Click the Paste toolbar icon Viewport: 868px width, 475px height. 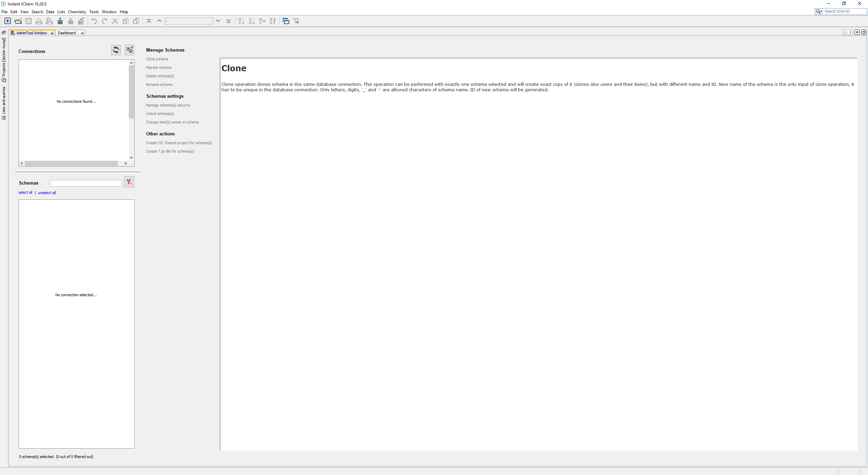pos(136,21)
